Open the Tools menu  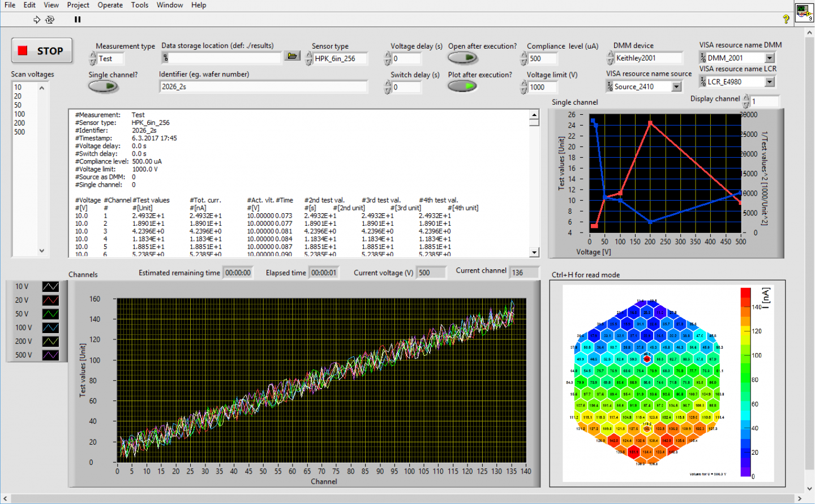140,5
